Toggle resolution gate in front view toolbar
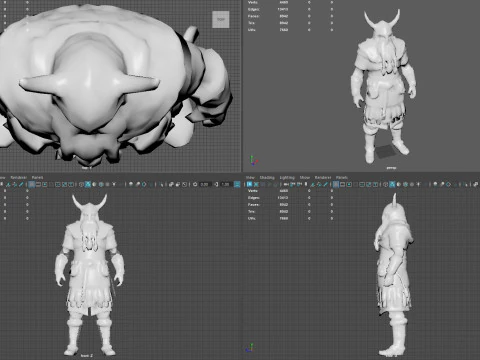This screenshot has height=360, width=480. pos(45,184)
